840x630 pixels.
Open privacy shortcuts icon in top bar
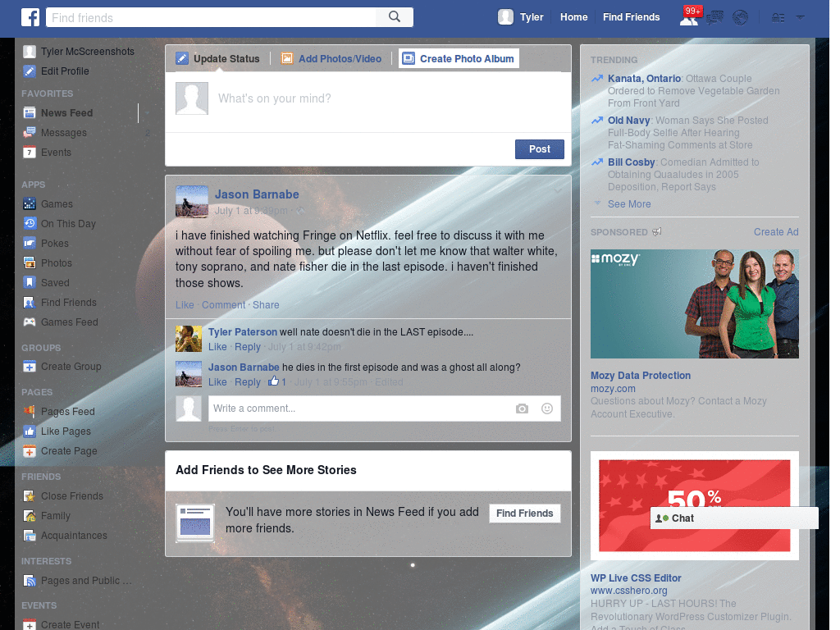coord(778,18)
